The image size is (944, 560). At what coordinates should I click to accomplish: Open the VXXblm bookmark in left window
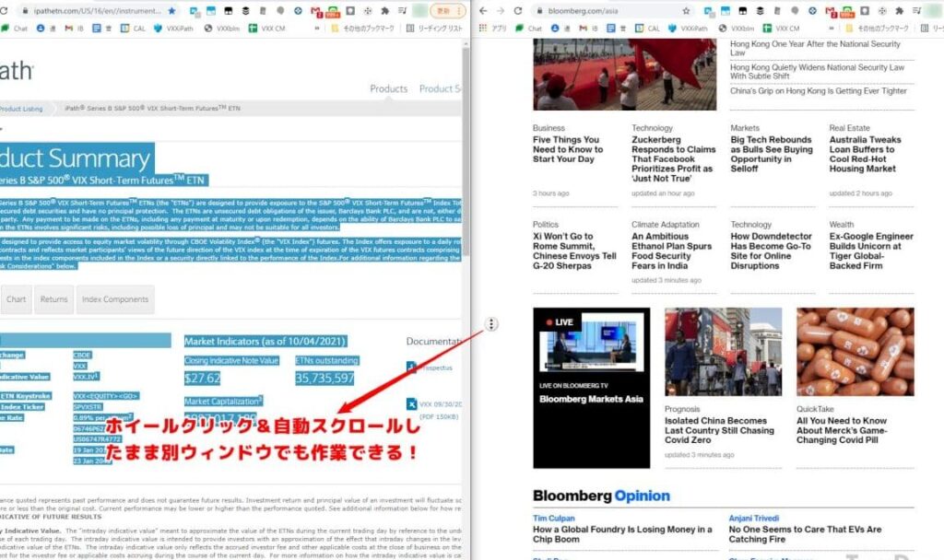[x=221, y=29]
